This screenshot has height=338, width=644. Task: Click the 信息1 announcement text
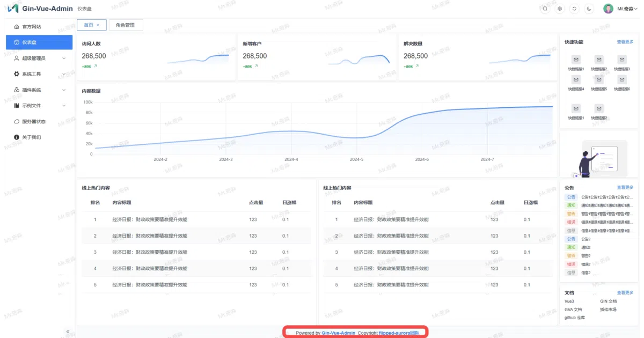point(607,231)
